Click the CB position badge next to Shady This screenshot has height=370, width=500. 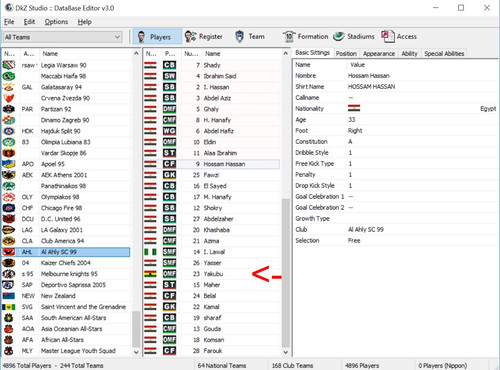pyautogui.click(x=169, y=65)
